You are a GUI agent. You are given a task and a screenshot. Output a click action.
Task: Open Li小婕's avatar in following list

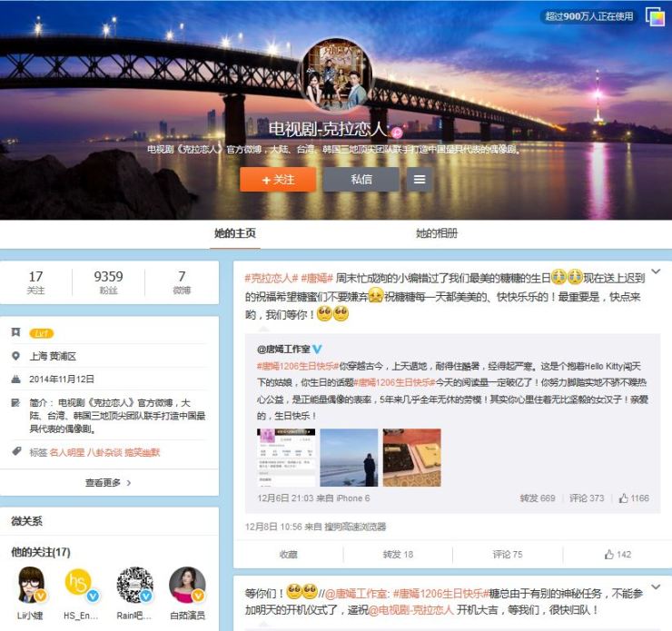(x=32, y=584)
